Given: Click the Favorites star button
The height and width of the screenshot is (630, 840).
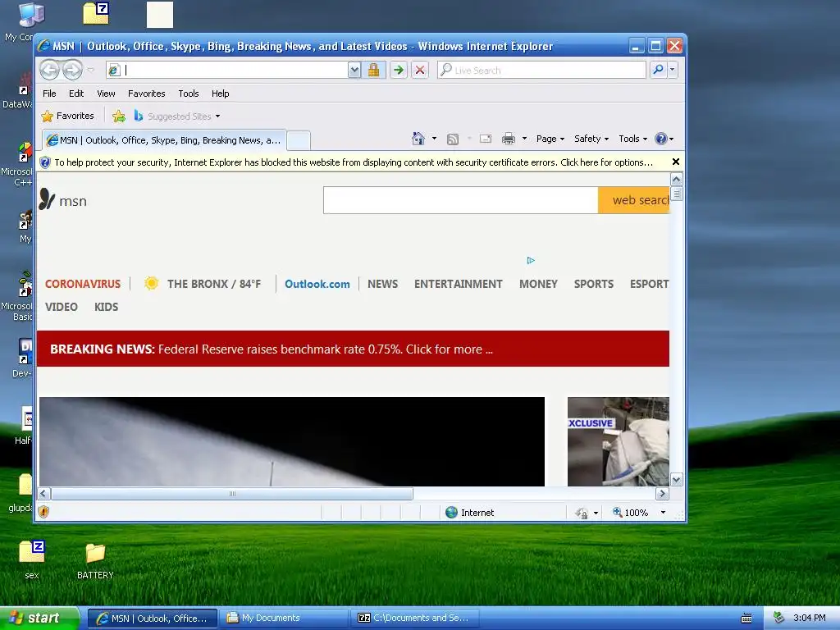Looking at the screenshot, I should click(68, 116).
